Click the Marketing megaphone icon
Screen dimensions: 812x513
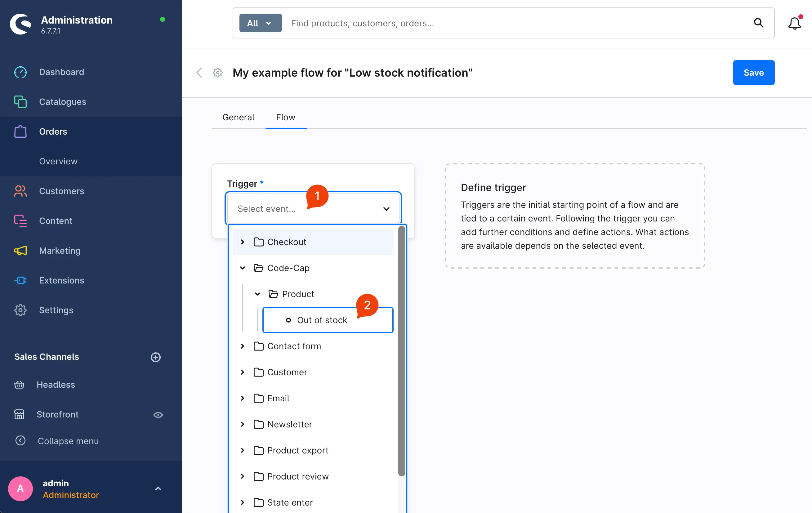(x=20, y=251)
